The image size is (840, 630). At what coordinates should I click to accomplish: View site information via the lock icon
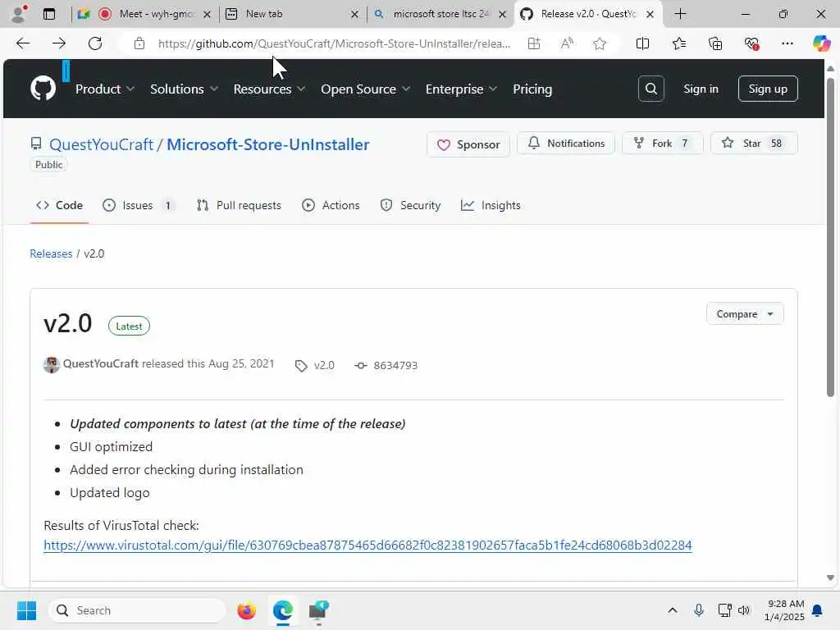pos(139,43)
